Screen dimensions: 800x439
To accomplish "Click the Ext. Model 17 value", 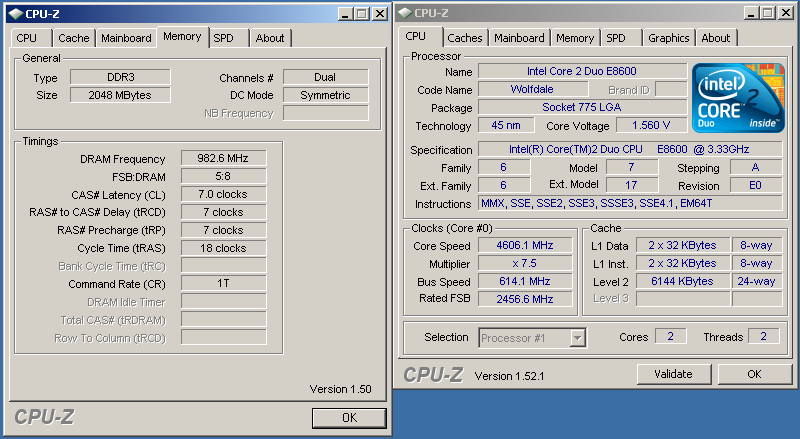I will (x=632, y=185).
